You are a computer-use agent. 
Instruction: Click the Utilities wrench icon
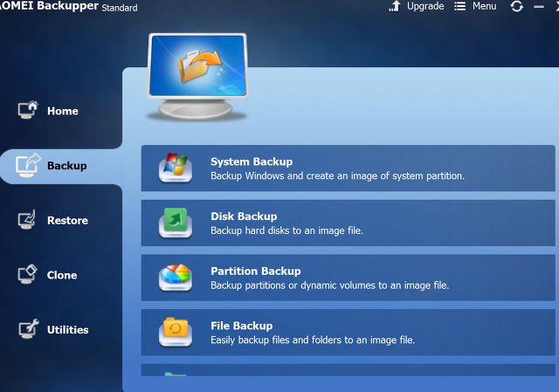[x=29, y=328]
